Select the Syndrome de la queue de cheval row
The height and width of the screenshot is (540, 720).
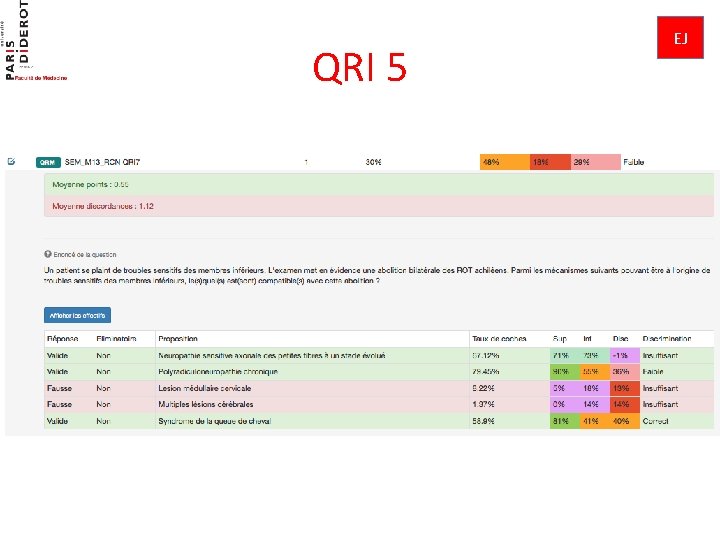(379, 421)
